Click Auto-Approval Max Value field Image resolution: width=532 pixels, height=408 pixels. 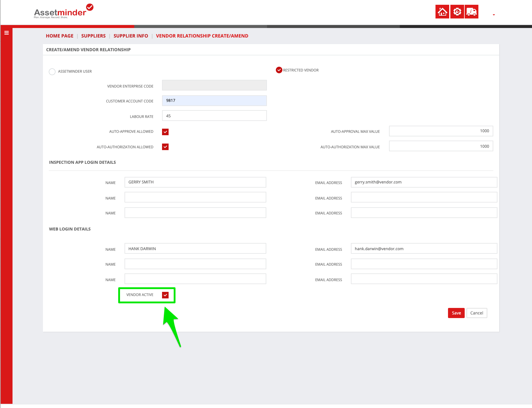pyautogui.click(x=441, y=131)
